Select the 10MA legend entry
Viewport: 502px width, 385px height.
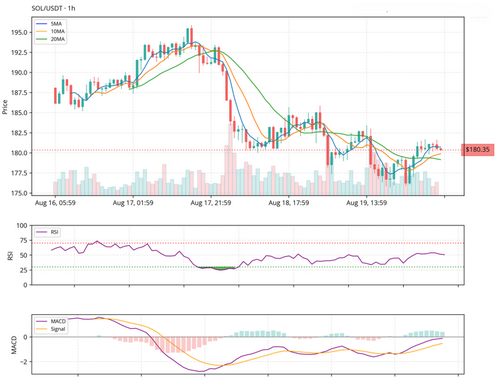tap(50, 31)
